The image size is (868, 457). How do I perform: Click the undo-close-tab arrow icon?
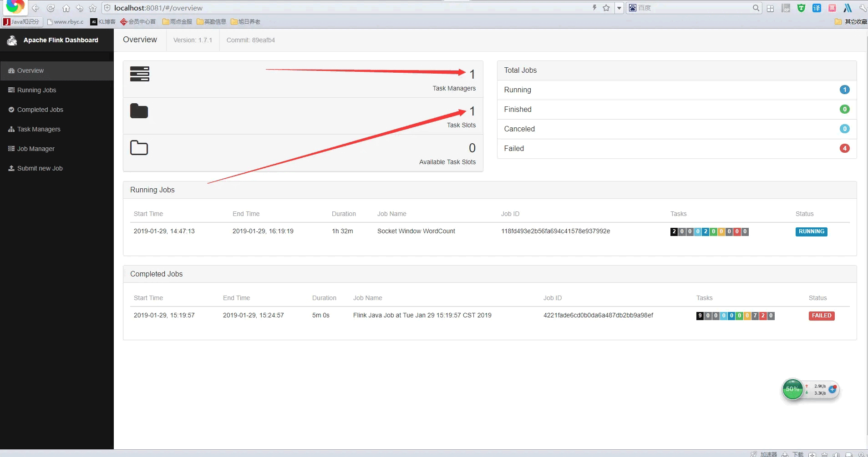80,8
